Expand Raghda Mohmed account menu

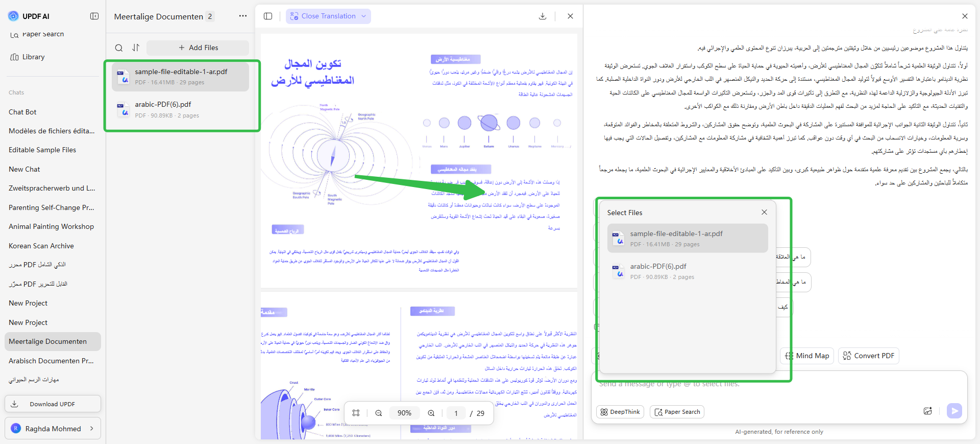(x=53, y=429)
